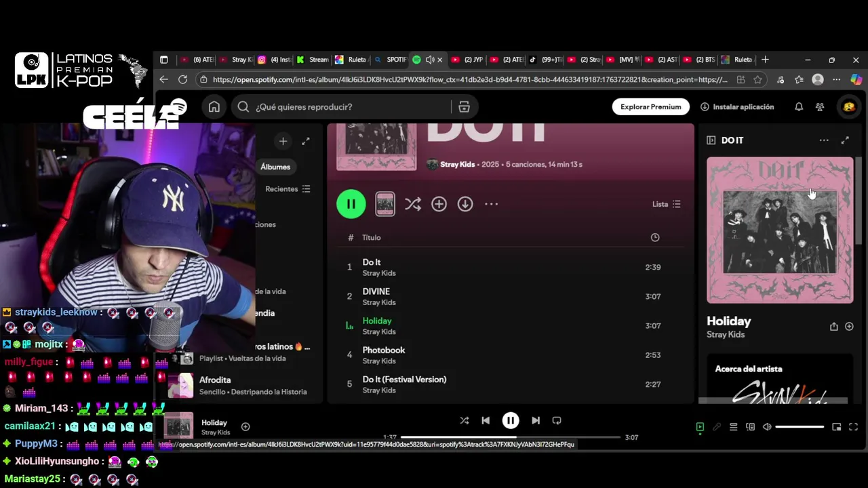868x488 pixels.
Task: Bookmark this page with the star icon
Action: 757,79
